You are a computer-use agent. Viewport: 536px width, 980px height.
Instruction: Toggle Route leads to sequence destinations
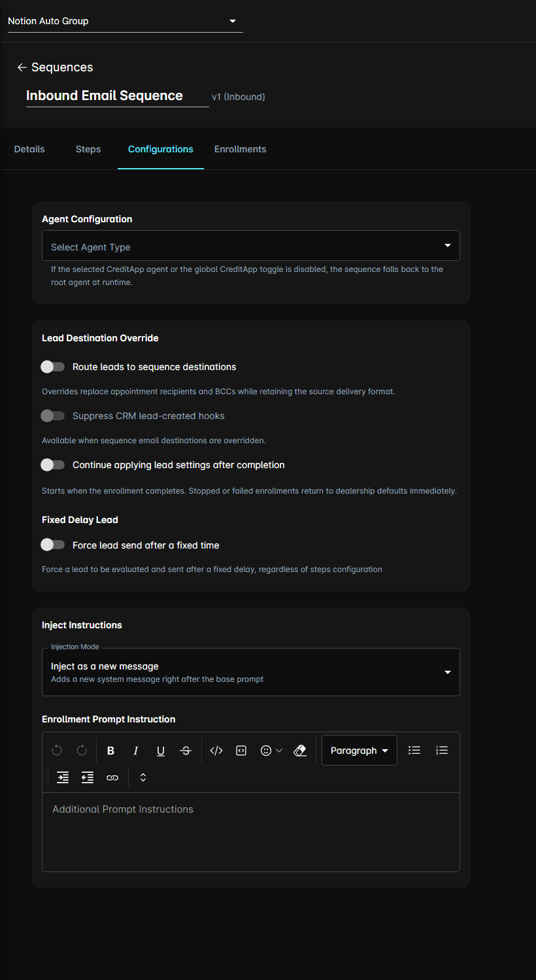[x=53, y=367]
